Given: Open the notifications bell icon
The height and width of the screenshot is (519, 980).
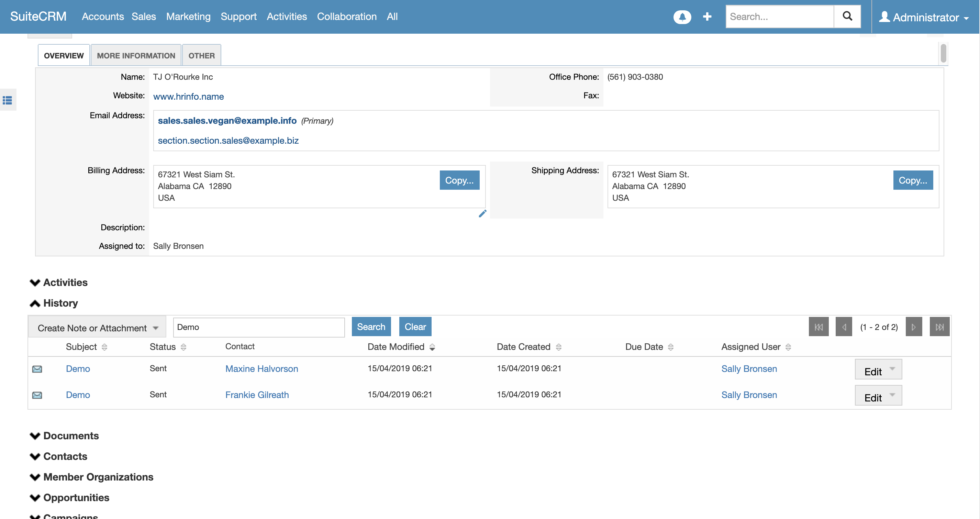Looking at the screenshot, I should pyautogui.click(x=682, y=17).
